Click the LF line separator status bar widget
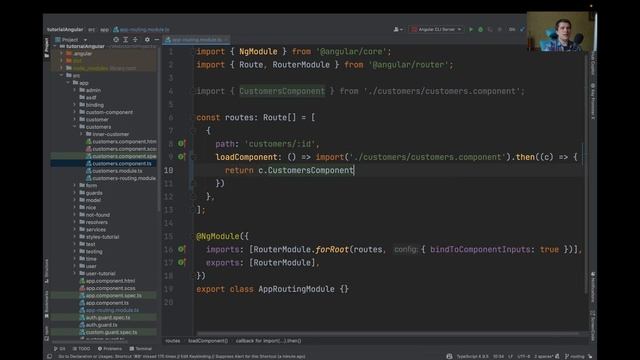The height and width of the screenshot is (360, 640). tap(510, 356)
